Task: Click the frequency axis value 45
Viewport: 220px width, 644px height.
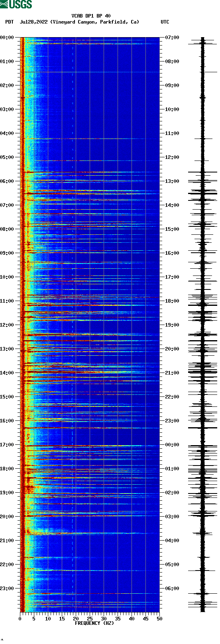Action: [145, 619]
